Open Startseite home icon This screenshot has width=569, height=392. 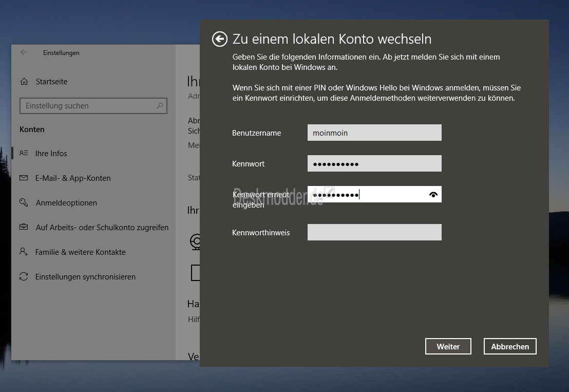click(24, 82)
